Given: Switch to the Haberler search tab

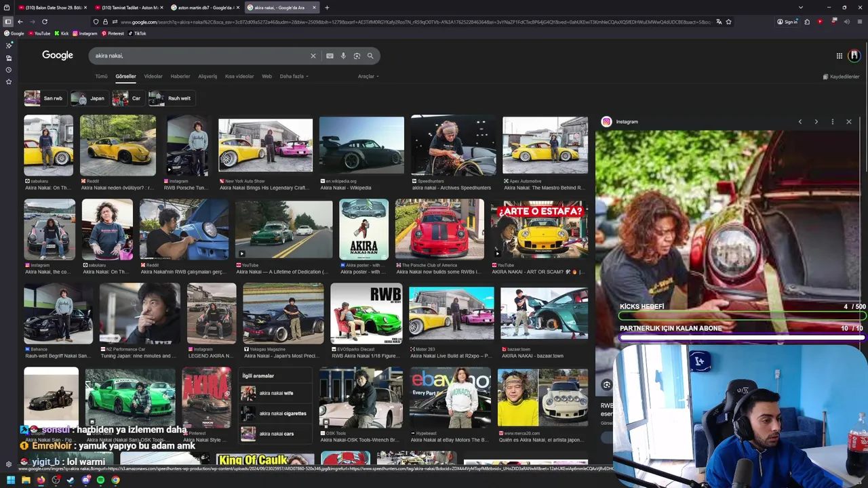Looking at the screenshot, I should [x=180, y=77].
